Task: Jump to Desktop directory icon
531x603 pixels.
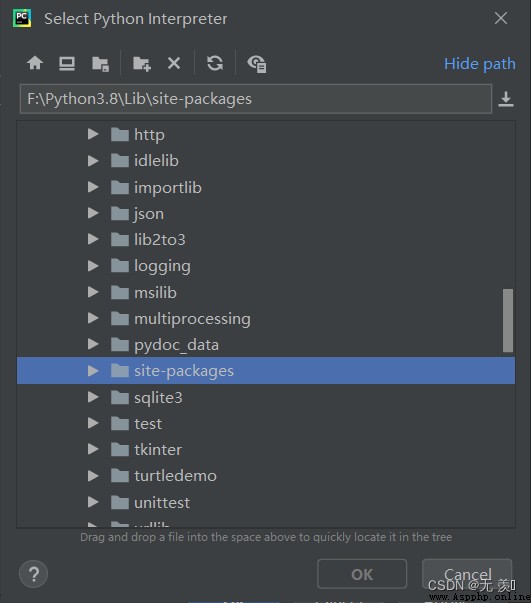Action: [x=67, y=63]
